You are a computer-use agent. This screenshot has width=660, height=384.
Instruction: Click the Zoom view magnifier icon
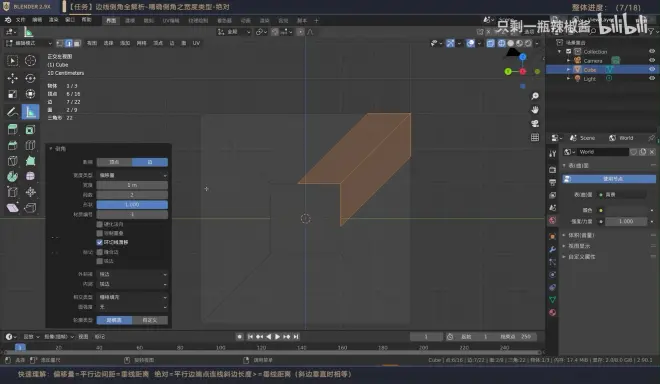(535, 96)
